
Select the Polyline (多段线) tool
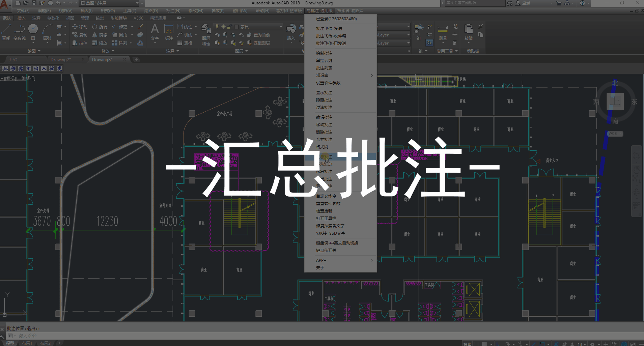[20, 32]
